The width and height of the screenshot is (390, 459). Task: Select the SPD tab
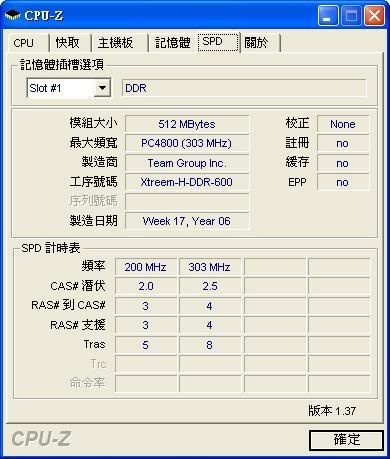(218, 42)
